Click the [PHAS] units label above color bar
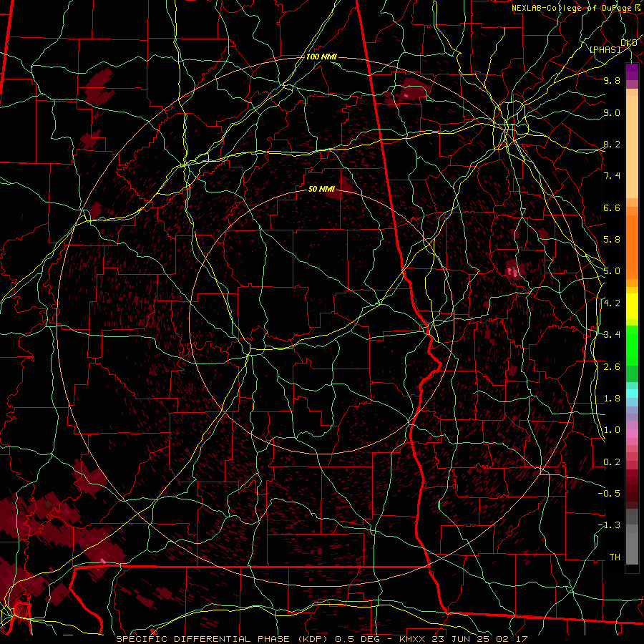This screenshot has width=644, height=644. pos(605,50)
